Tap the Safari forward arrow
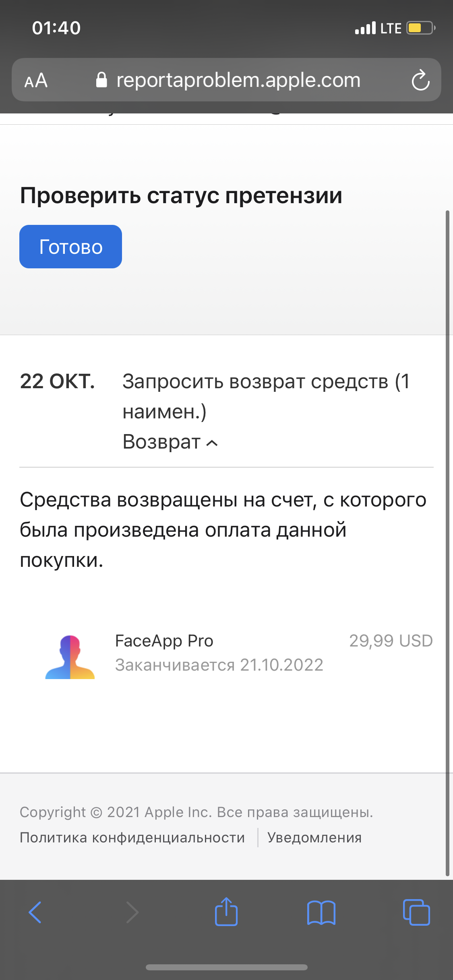The image size is (453, 980). (x=132, y=912)
